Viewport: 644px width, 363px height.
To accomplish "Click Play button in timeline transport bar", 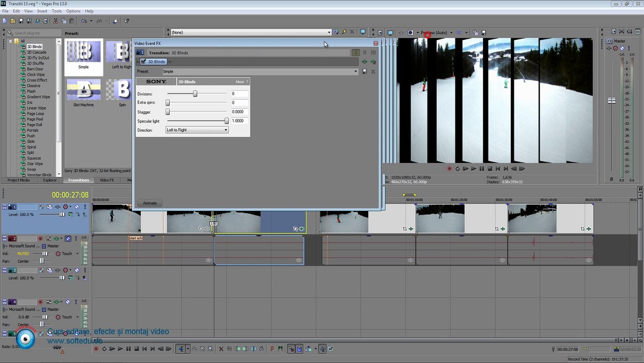I will coord(120,349).
